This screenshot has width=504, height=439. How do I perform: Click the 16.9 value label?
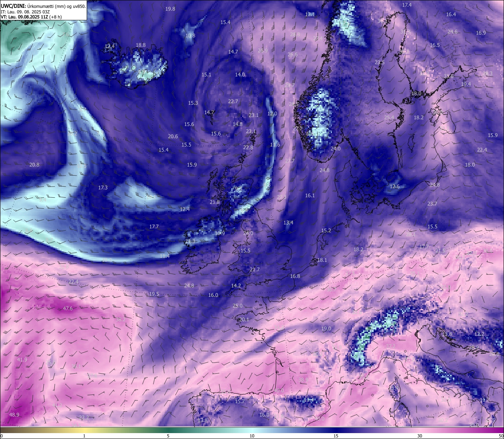pyautogui.click(x=481, y=33)
